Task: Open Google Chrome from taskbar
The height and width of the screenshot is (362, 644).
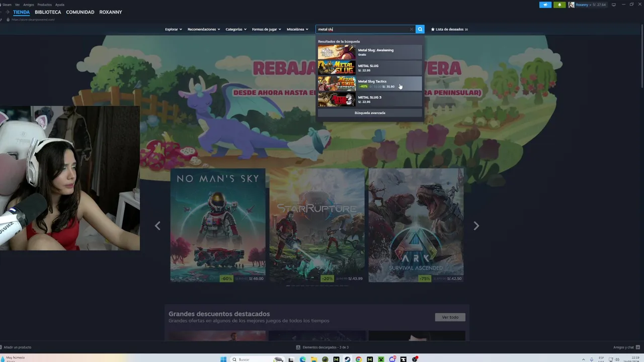Action: click(x=358, y=359)
